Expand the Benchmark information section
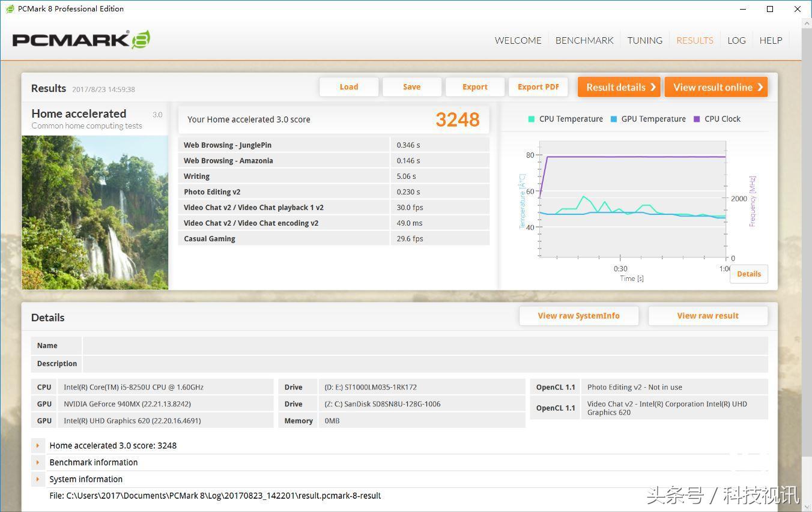 pos(38,462)
